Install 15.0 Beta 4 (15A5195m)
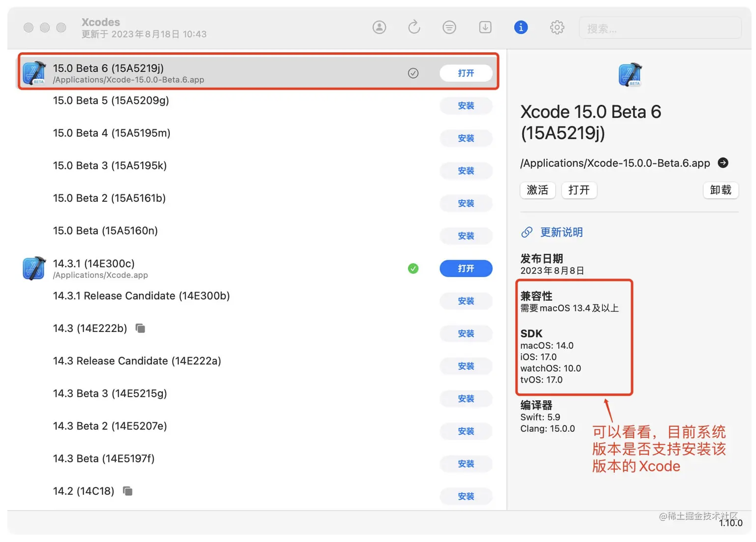The image size is (756, 542). pyautogui.click(x=466, y=138)
